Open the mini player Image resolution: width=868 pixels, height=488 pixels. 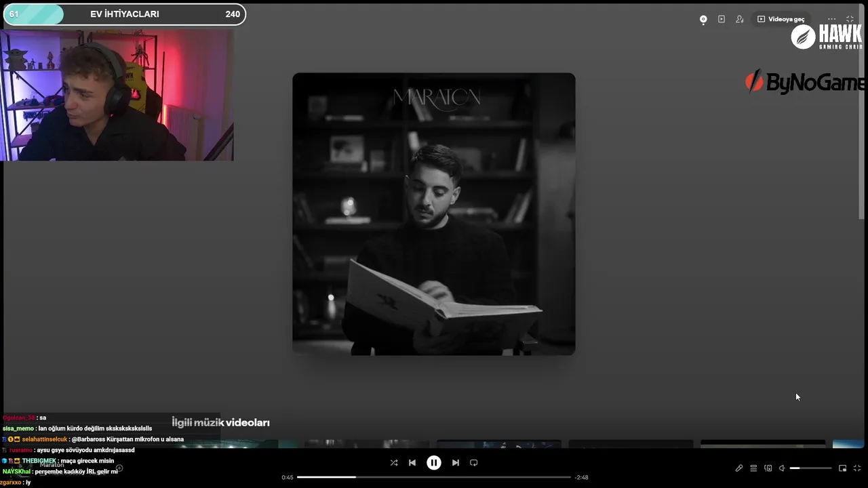(x=843, y=468)
